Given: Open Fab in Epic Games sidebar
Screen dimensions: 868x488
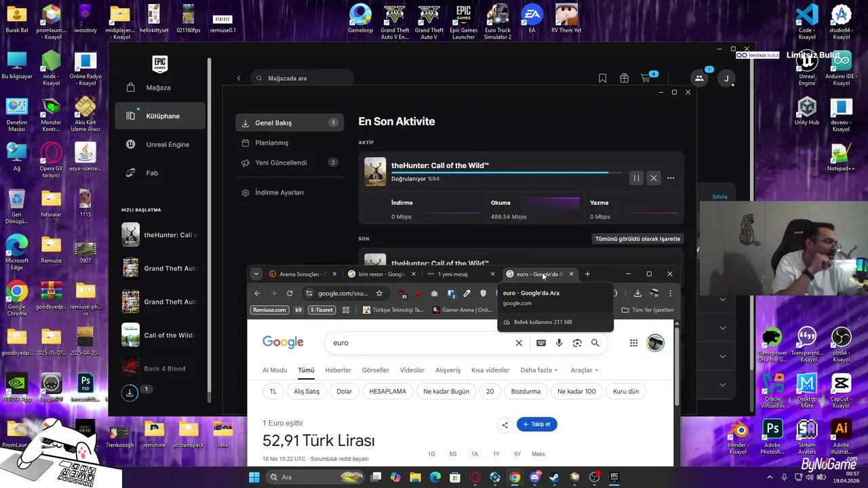Looking at the screenshot, I should click(x=160, y=173).
